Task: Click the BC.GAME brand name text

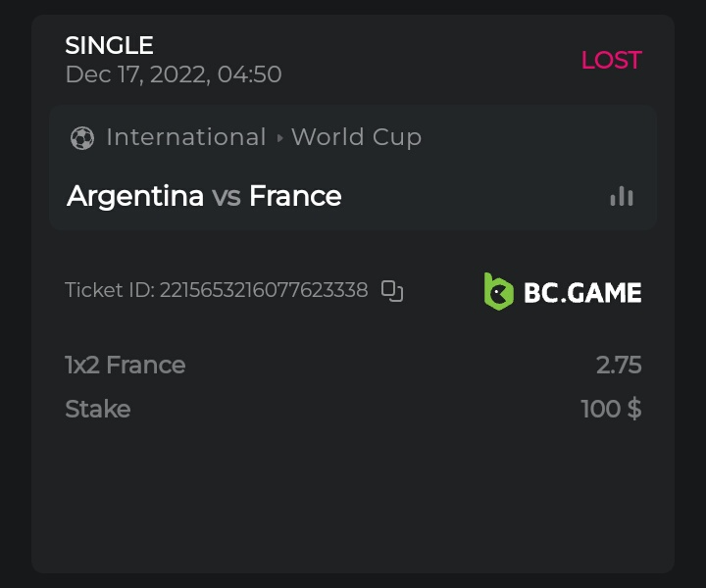Action: point(582,292)
